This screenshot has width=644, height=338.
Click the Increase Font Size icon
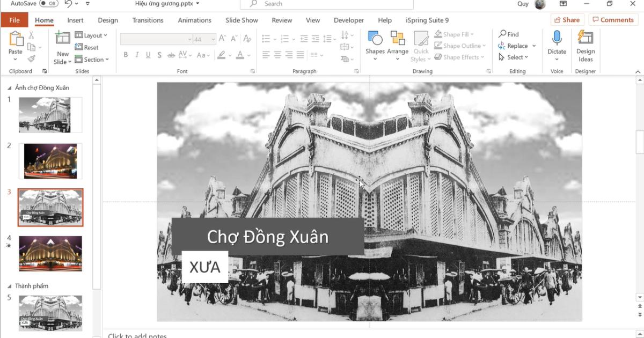(x=221, y=39)
